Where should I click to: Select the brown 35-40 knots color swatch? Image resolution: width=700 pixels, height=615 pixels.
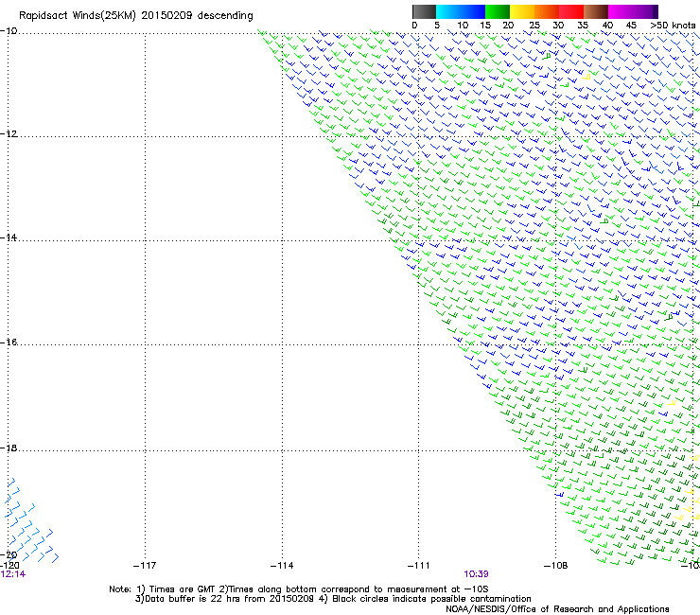596,11
